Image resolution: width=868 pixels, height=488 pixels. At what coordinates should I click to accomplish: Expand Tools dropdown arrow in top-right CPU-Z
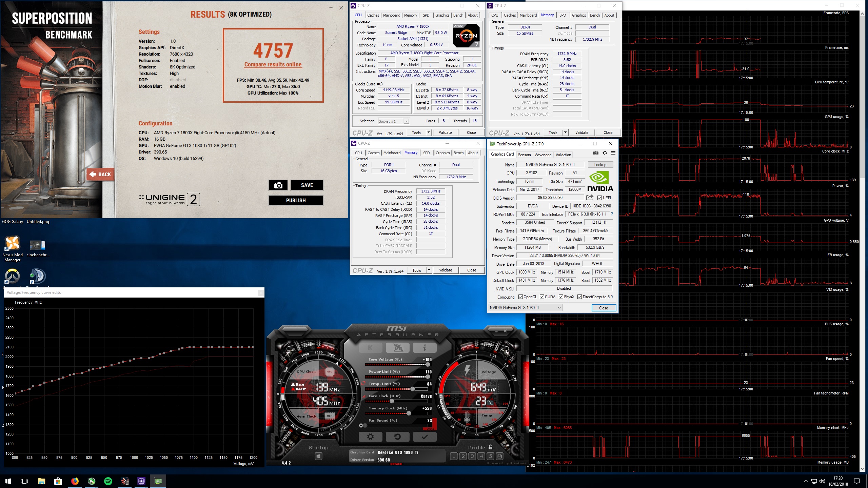[565, 133]
